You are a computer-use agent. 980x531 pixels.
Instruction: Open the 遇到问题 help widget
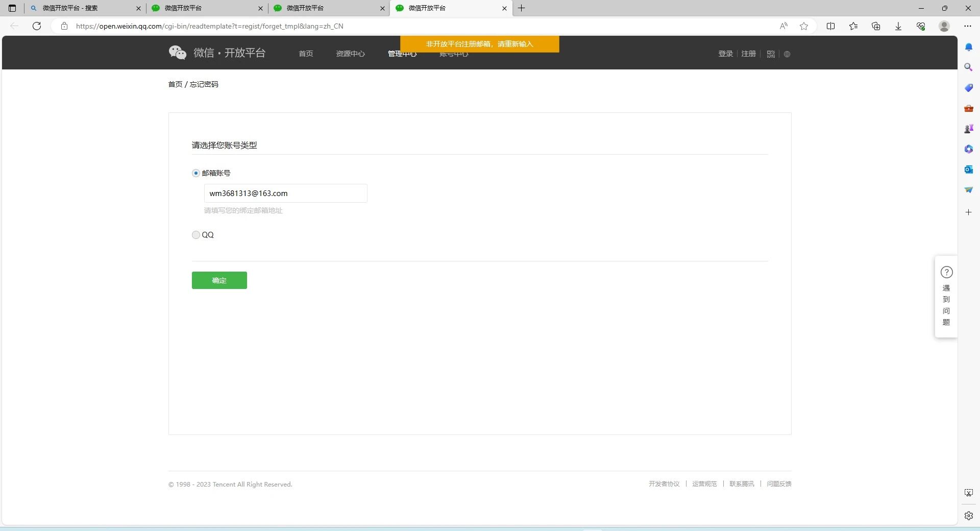point(946,296)
